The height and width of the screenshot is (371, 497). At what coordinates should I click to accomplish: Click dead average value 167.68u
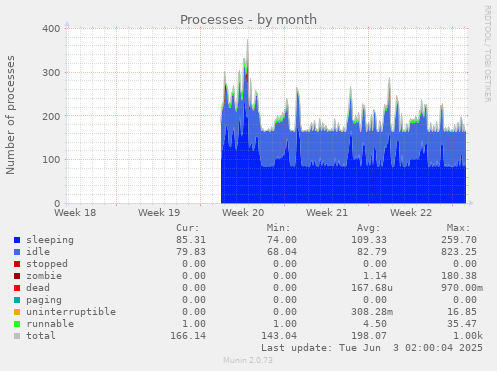pyautogui.click(x=372, y=288)
